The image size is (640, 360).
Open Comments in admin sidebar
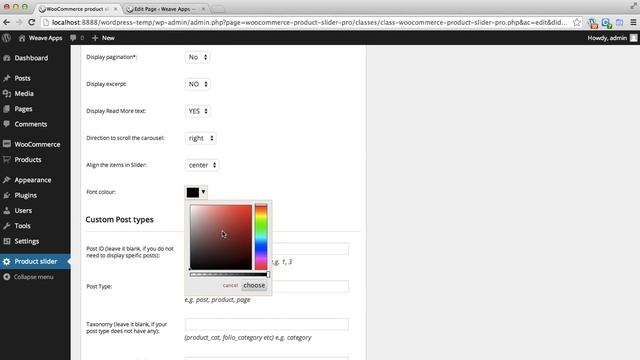click(31, 124)
